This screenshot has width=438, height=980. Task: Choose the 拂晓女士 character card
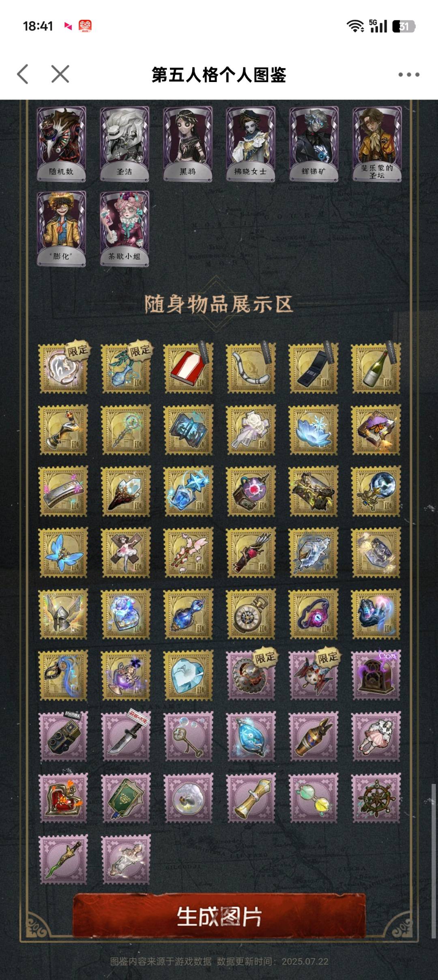click(251, 144)
